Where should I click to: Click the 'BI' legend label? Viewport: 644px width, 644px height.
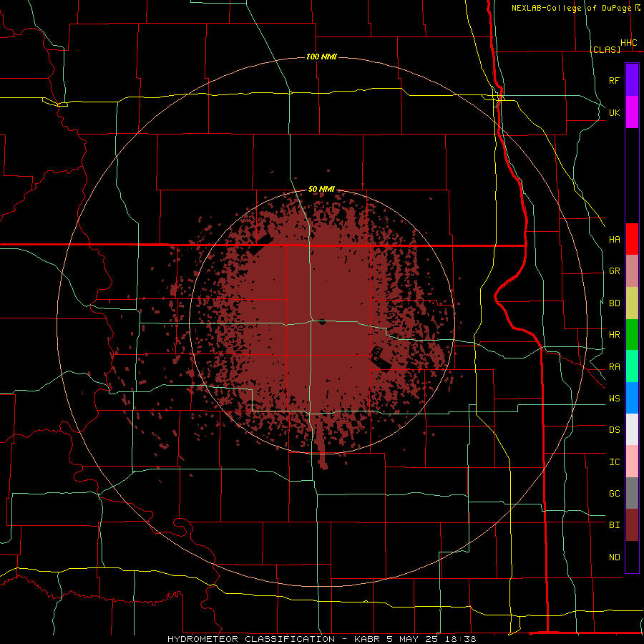click(615, 525)
